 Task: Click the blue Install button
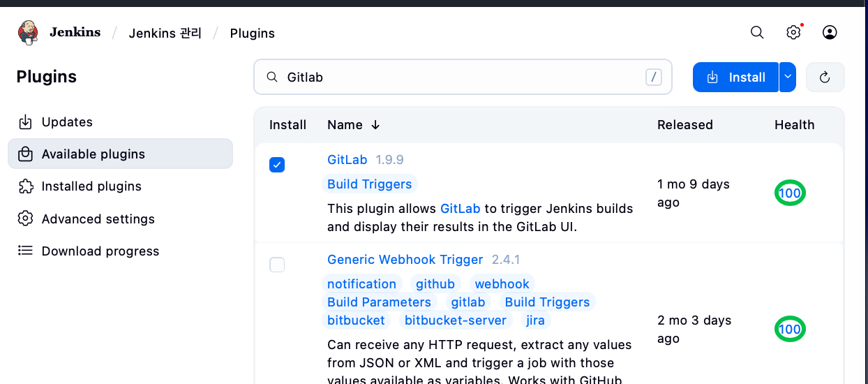[735, 77]
